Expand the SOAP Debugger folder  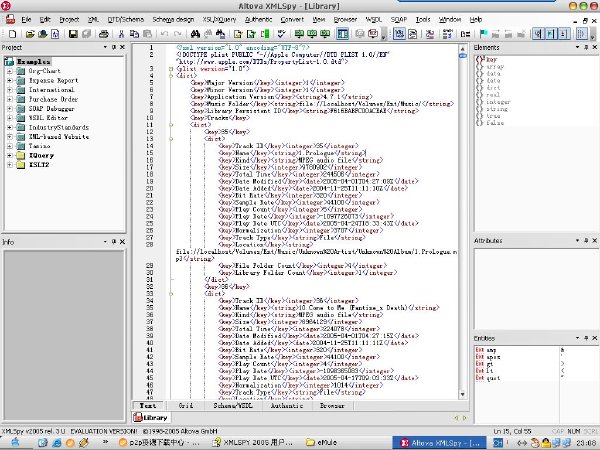coord(10,108)
